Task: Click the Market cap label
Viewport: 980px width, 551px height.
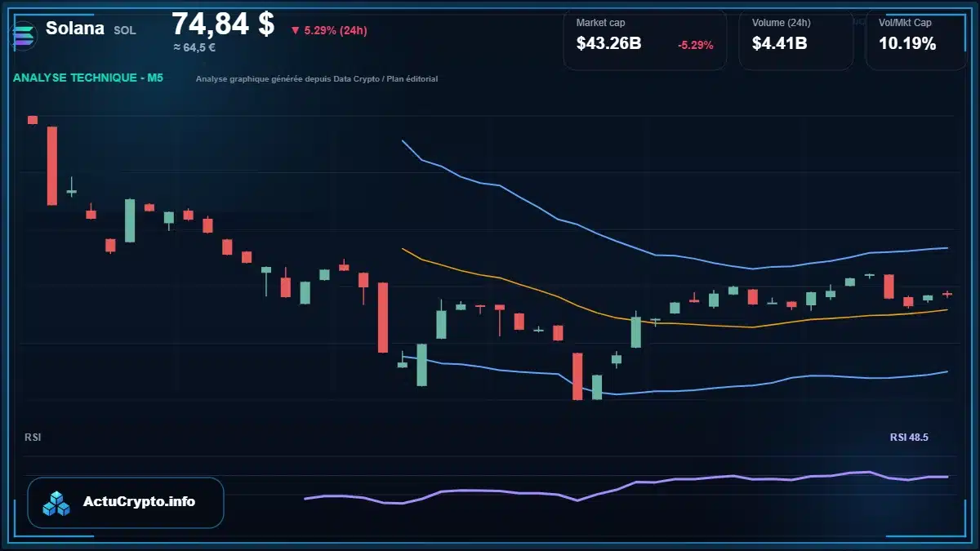Action: 600,23
